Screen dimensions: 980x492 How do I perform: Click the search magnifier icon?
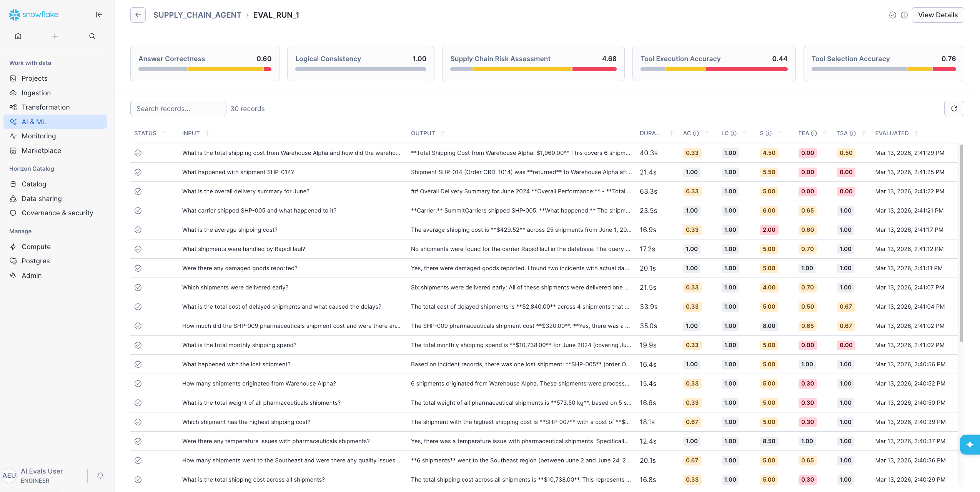tap(92, 36)
